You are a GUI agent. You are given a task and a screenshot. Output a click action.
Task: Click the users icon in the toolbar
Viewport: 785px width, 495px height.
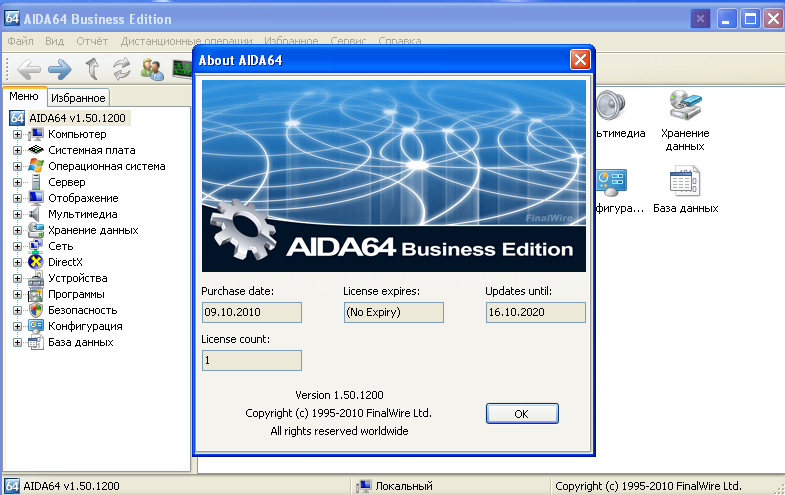(152, 69)
